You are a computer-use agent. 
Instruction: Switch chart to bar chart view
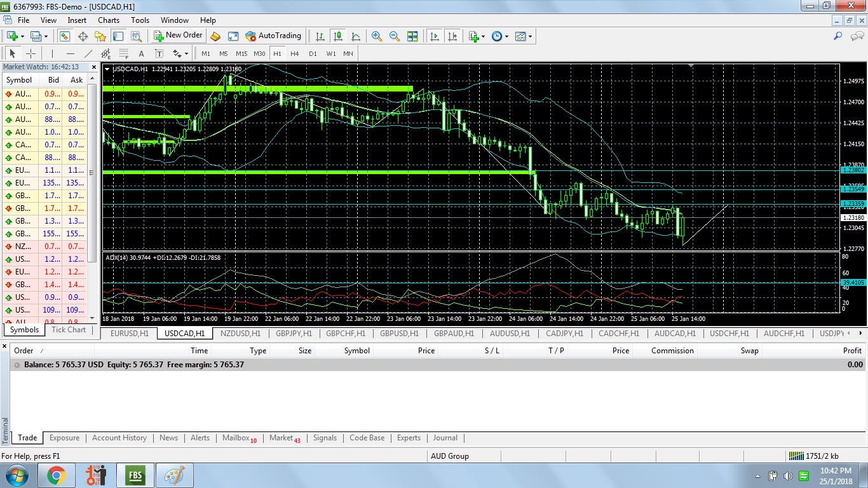coord(320,36)
